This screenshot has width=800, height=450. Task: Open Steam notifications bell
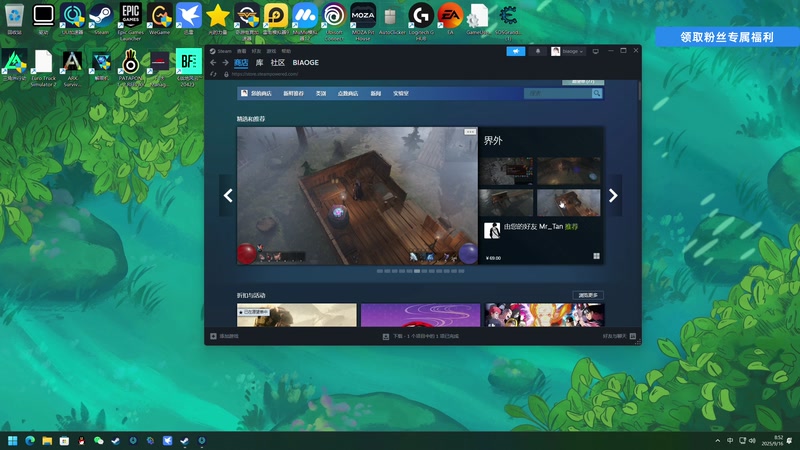pos(538,51)
